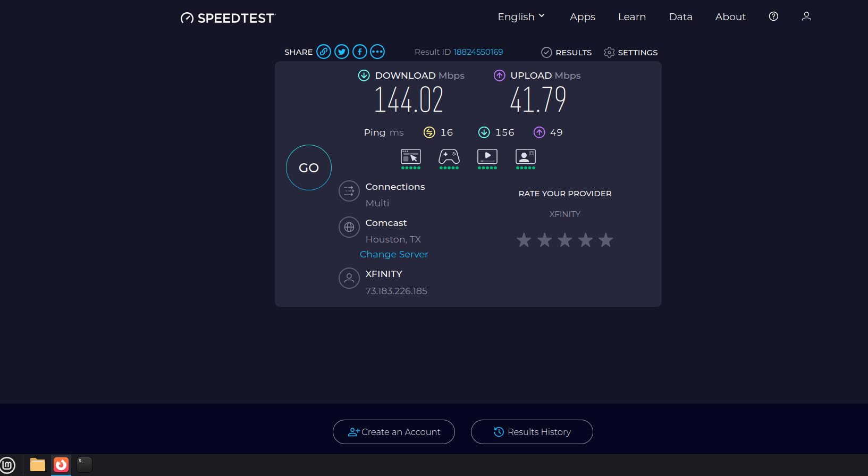Viewport: 868px width, 476px height.
Task: Open the user account profile icon
Action: 806,16
